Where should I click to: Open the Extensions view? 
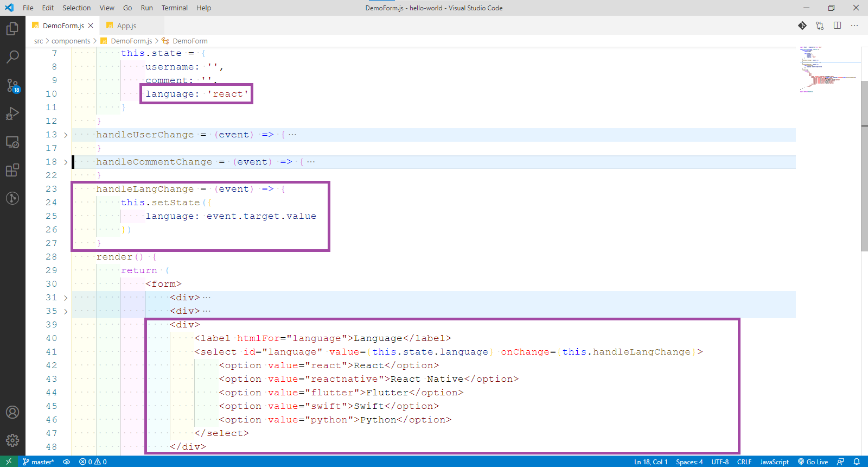[12, 170]
